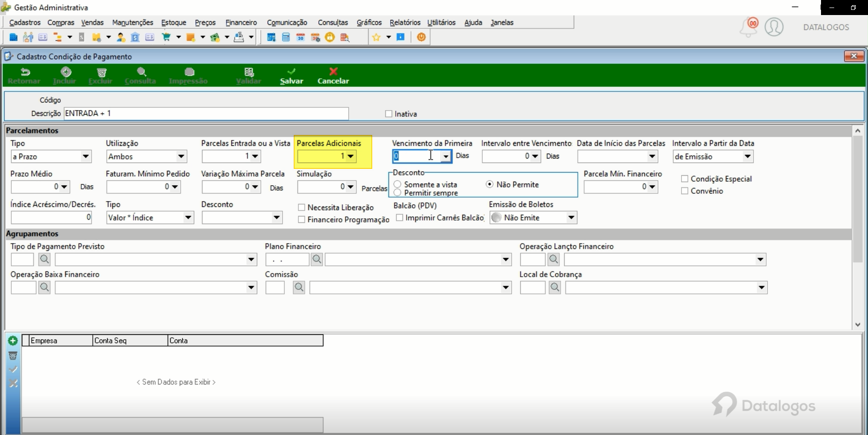
Task: Open the Emissão de Boletos dropdown
Action: 533,218
